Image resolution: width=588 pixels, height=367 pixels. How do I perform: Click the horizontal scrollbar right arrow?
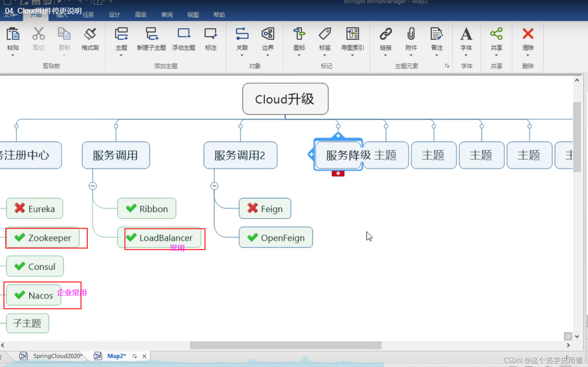pyautogui.click(x=568, y=345)
